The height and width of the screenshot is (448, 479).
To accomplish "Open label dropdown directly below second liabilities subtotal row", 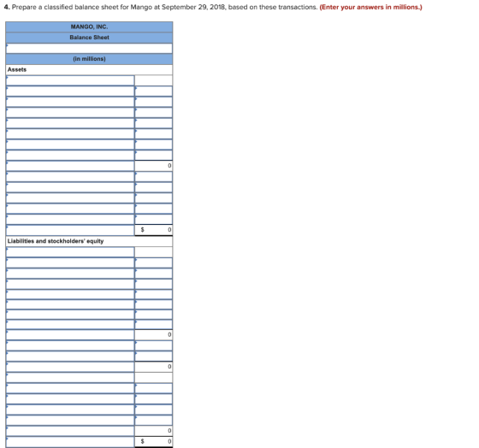I will point(70,377).
